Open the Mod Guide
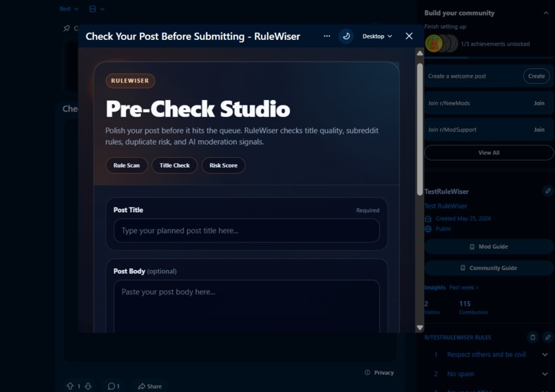Image resolution: width=555 pixels, height=392 pixels. click(x=489, y=247)
